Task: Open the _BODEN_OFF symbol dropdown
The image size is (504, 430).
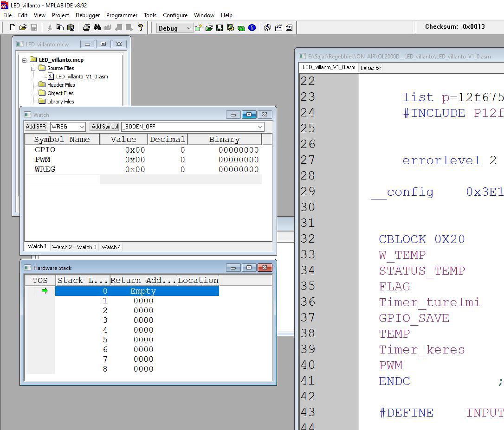Action: [x=260, y=127]
